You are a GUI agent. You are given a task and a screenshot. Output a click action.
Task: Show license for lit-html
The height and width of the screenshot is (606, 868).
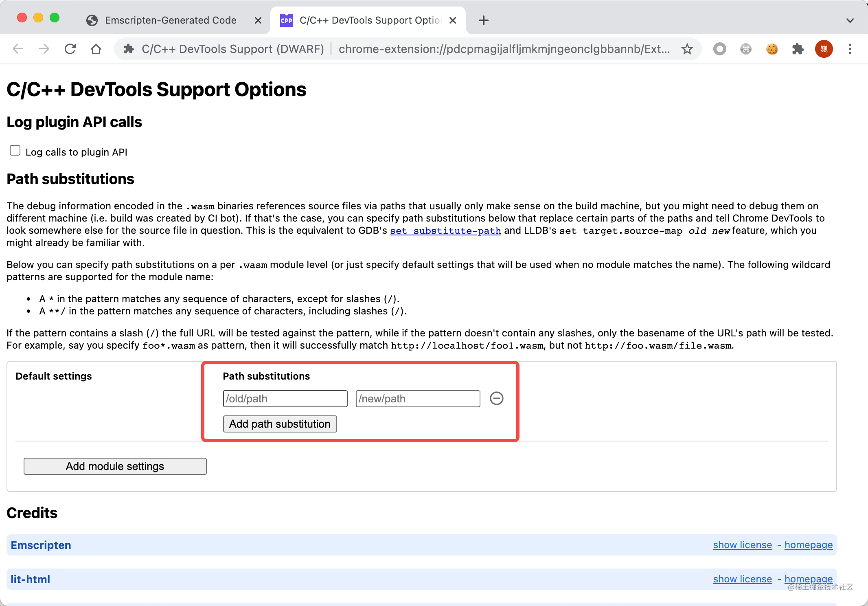click(743, 579)
